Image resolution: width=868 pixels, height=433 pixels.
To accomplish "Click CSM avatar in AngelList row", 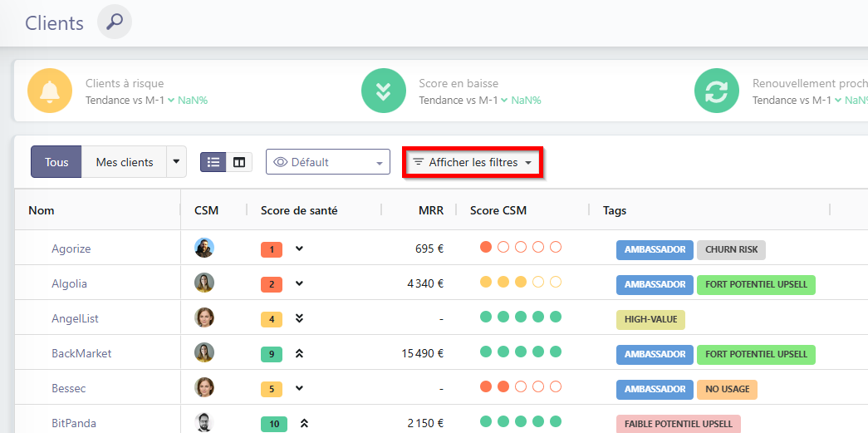I will [204, 317].
